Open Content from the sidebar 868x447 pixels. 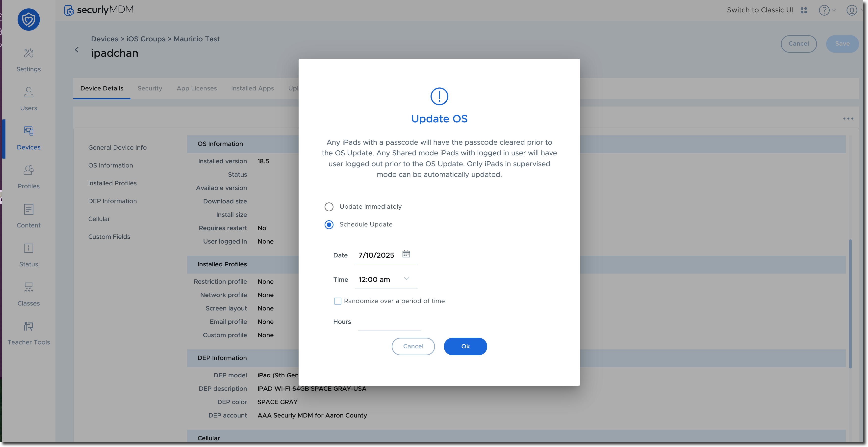pyautogui.click(x=29, y=216)
